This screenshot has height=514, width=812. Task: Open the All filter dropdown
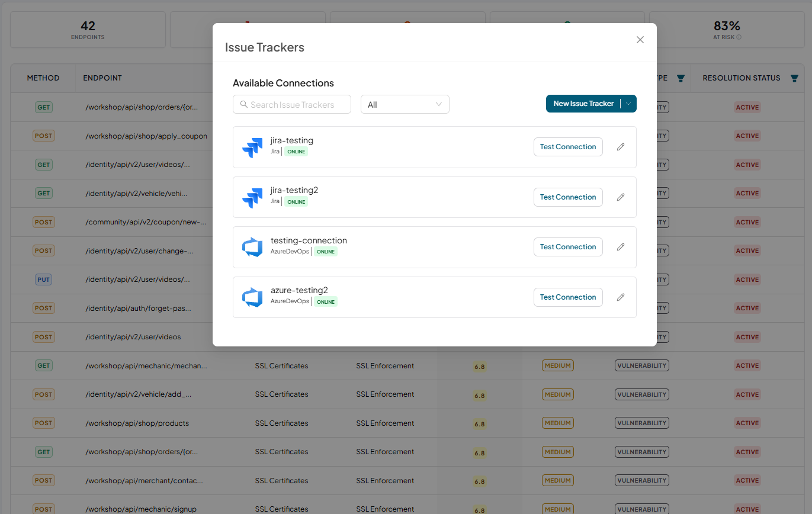(405, 104)
